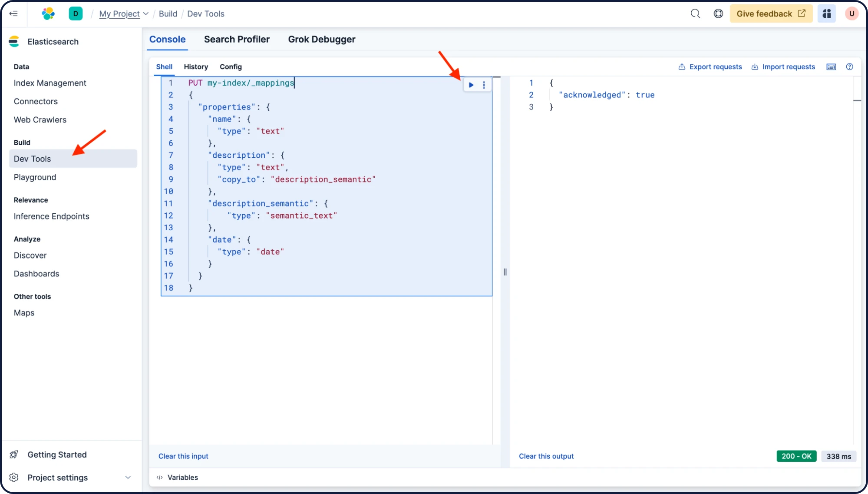Screen dimensions: 868x494
Task: Open Inference Endpoints in sidebar
Action: tap(51, 216)
